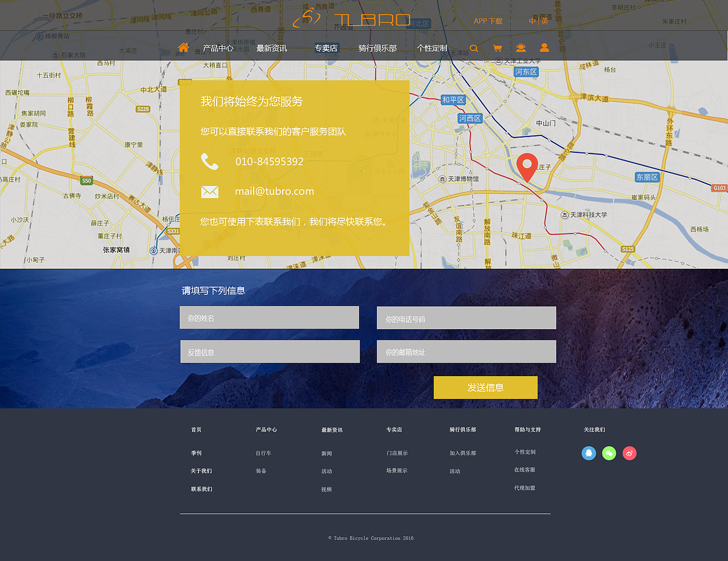Click the copyright text Tubro Bicycle Corporation 2016

click(x=371, y=538)
